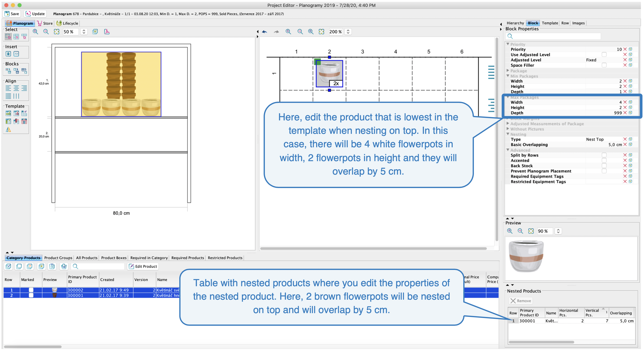The image size is (644, 350).
Task: Click the zoom out icon in planogram toolbar
Action: tap(46, 32)
